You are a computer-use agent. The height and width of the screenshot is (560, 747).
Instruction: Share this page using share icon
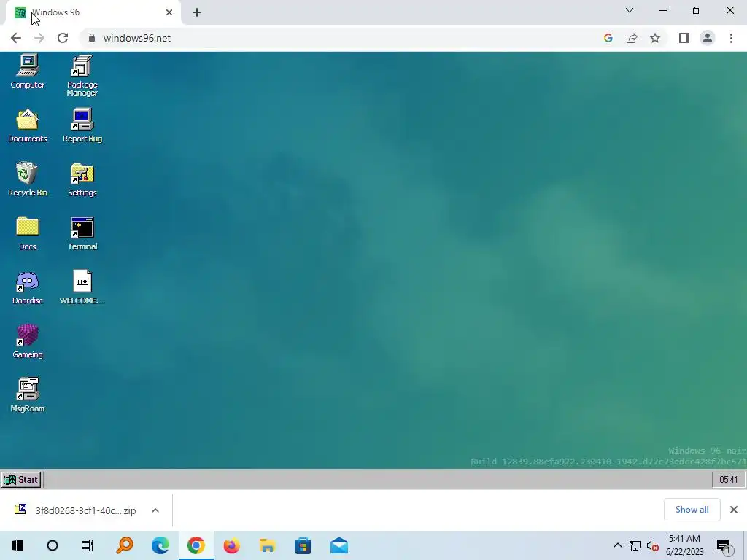pyautogui.click(x=632, y=38)
